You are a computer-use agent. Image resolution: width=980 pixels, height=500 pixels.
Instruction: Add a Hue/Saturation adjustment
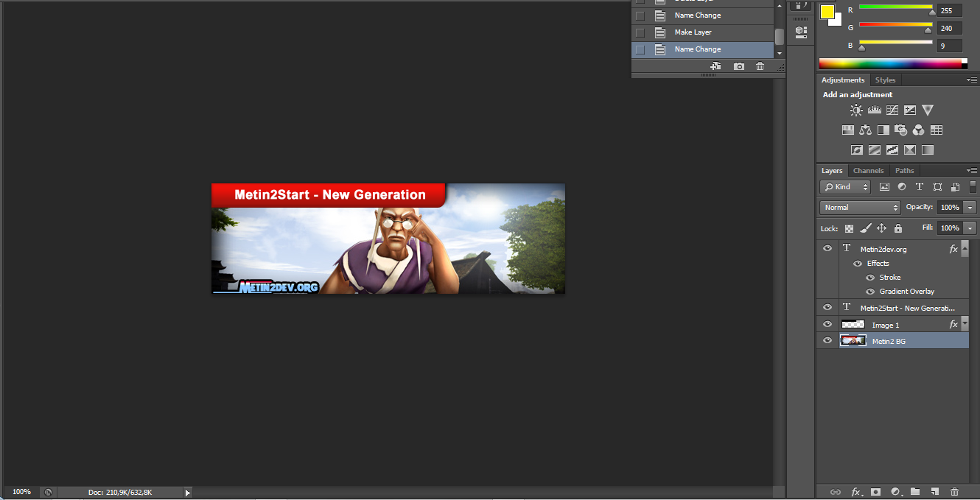tap(848, 130)
